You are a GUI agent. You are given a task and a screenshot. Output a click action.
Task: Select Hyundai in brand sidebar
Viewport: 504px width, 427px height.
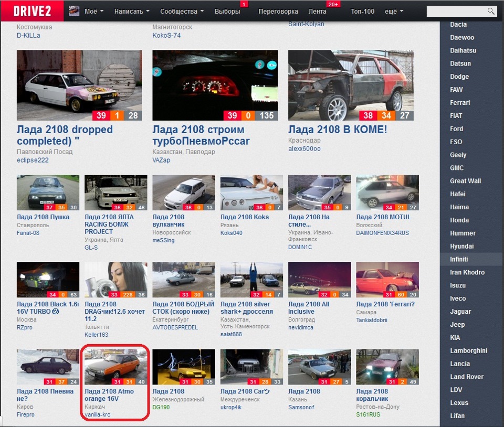[x=462, y=246]
